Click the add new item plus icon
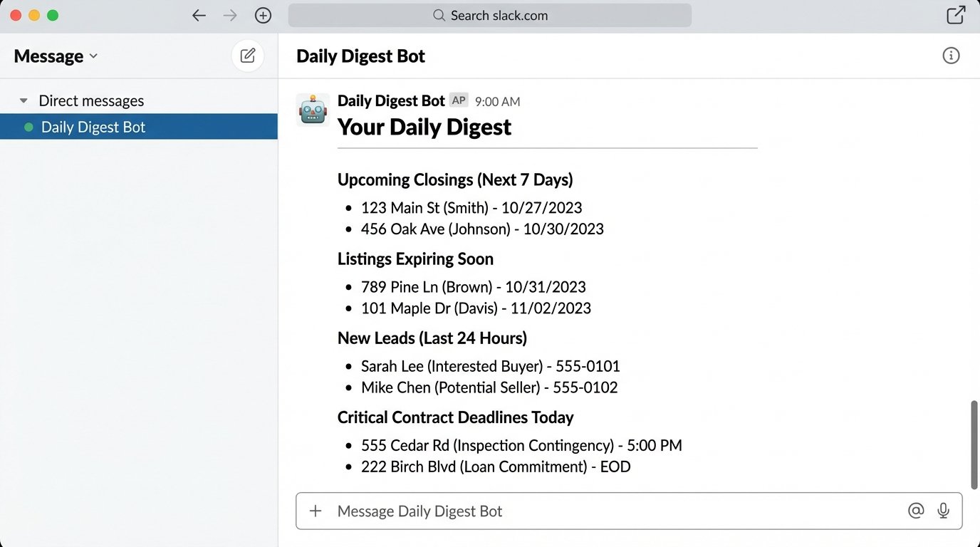The width and height of the screenshot is (980, 547). (x=263, y=14)
